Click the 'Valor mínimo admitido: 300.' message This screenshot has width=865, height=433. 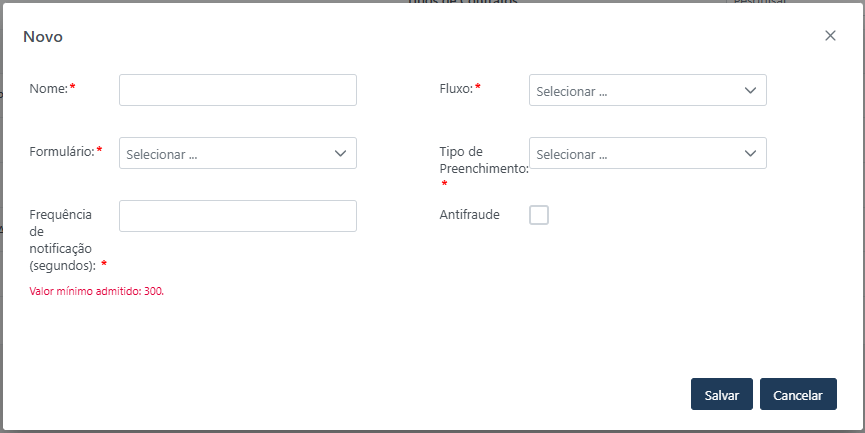[x=97, y=291]
